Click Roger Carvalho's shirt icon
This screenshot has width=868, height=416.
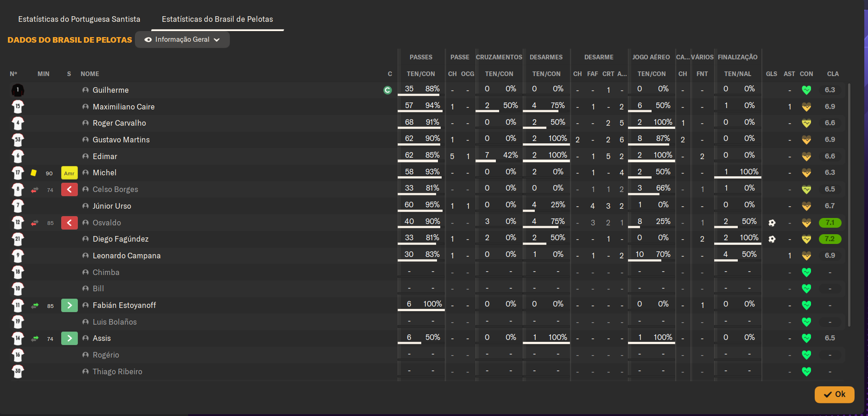click(18, 123)
